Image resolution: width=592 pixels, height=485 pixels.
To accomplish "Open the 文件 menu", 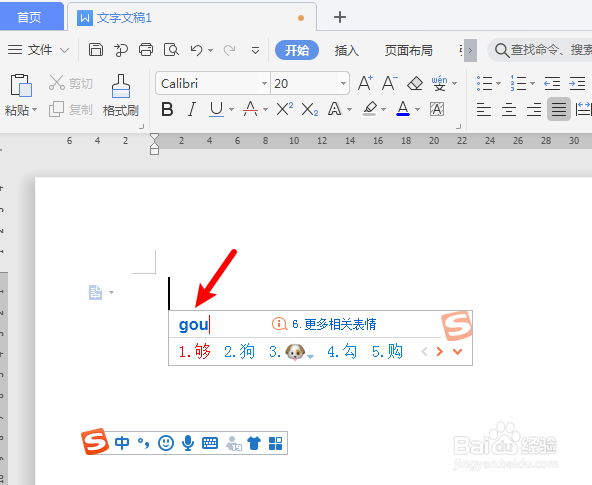I will click(39, 50).
